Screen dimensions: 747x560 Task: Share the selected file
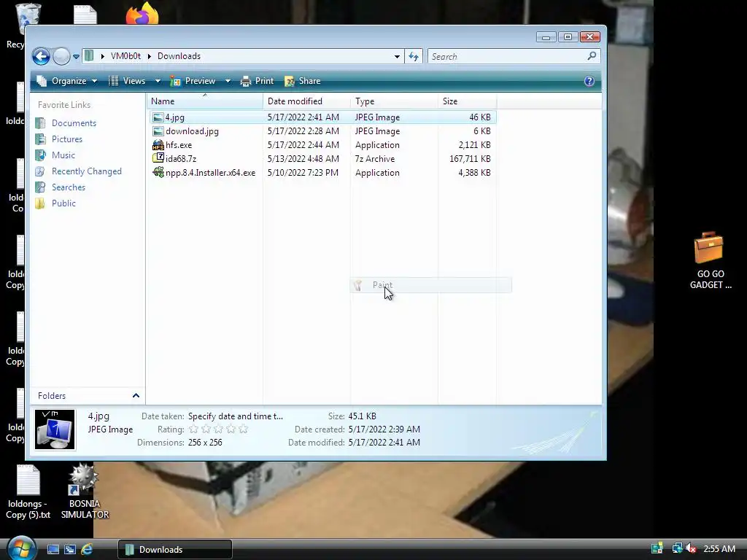pos(303,81)
